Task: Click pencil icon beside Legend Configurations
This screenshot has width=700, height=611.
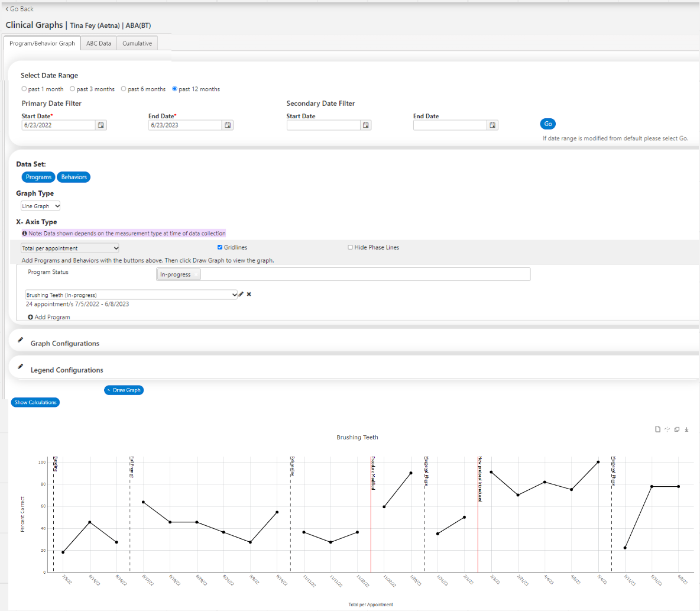Action: pyautogui.click(x=20, y=367)
